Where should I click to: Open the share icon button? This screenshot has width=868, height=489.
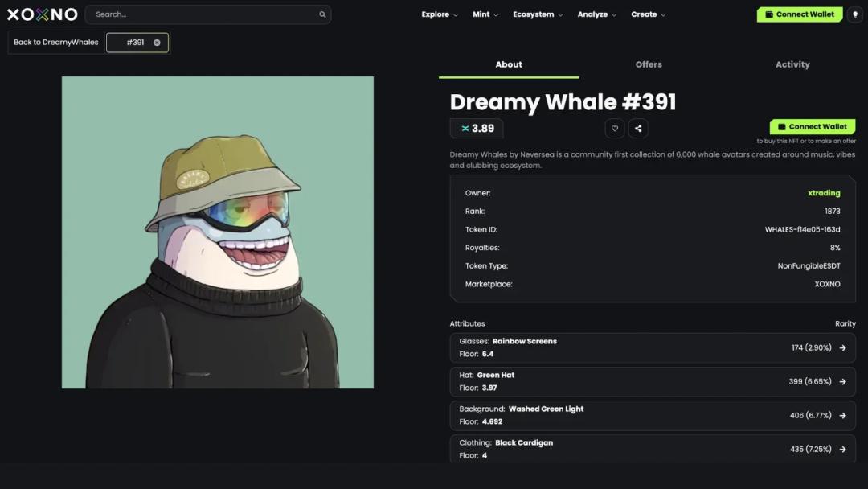point(638,129)
